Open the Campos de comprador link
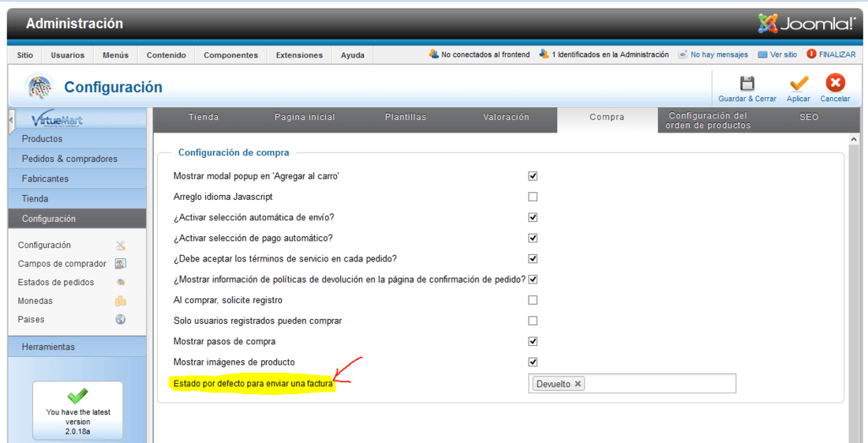868x443 pixels. coord(62,264)
